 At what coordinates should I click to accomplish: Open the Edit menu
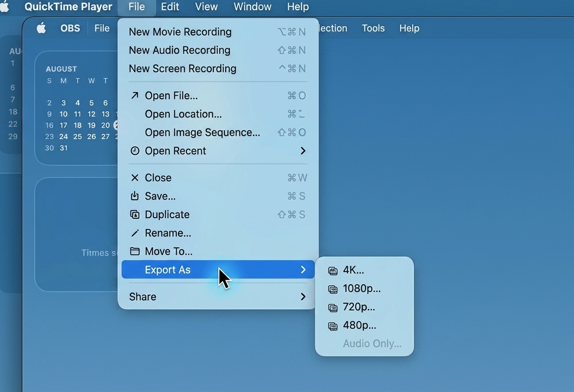click(170, 7)
